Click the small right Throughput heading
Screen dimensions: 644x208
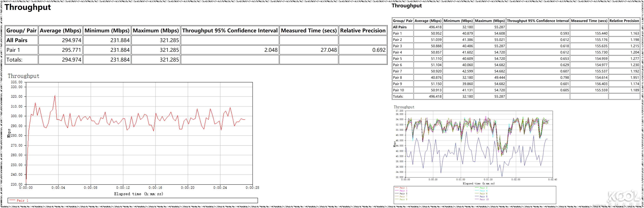(x=406, y=6)
